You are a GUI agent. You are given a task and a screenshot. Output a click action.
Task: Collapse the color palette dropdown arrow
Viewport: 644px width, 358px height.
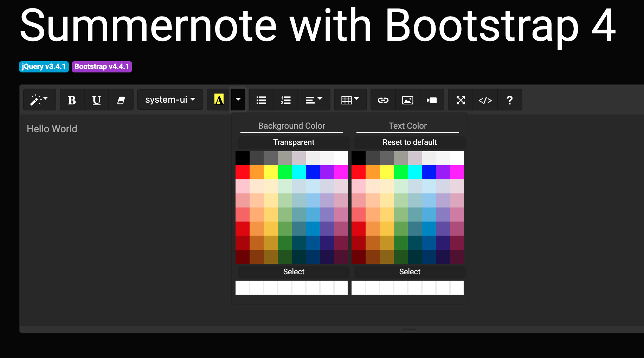tap(238, 100)
